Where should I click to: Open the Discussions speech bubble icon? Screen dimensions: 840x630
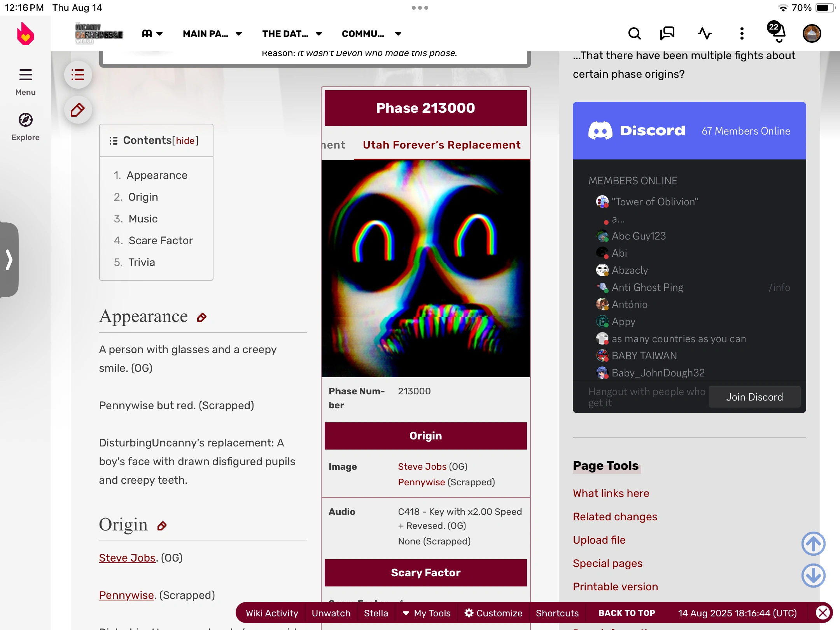pyautogui.click(x=667, y=33)
